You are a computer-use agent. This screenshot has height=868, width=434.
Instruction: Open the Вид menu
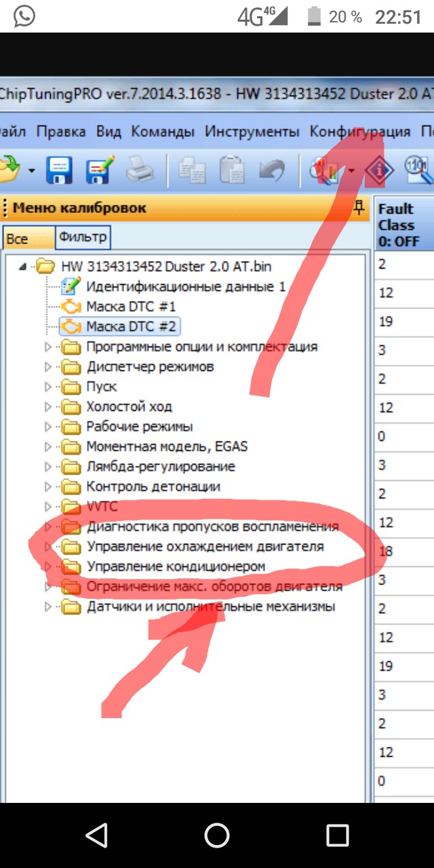108,132
